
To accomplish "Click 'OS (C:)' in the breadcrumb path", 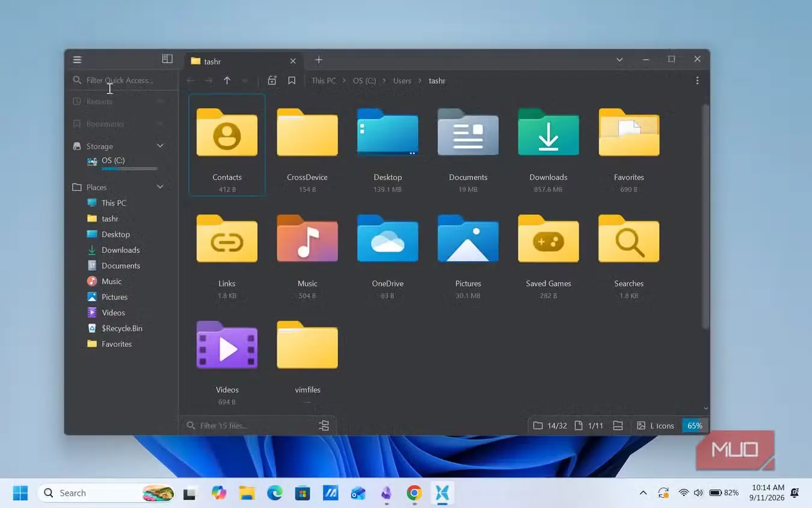I will pyautogui.click(x=364, y=81).
